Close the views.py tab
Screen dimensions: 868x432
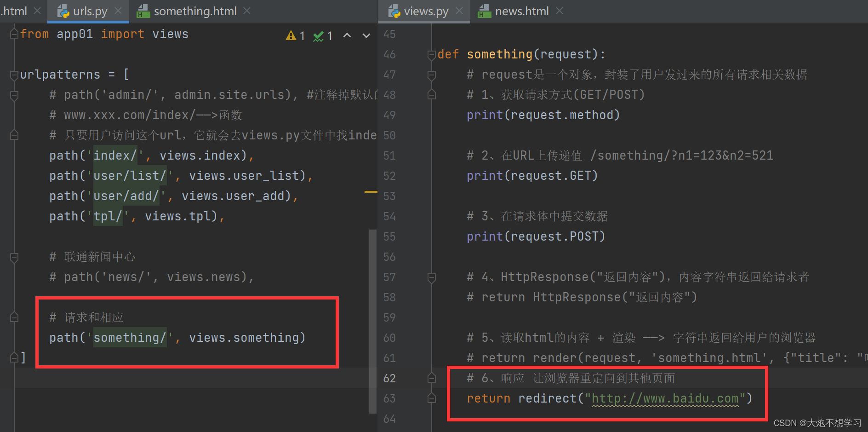click(459, 11)
